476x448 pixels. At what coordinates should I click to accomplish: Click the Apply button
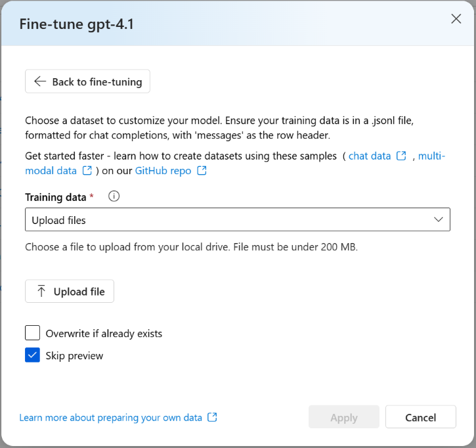[344, 416]
